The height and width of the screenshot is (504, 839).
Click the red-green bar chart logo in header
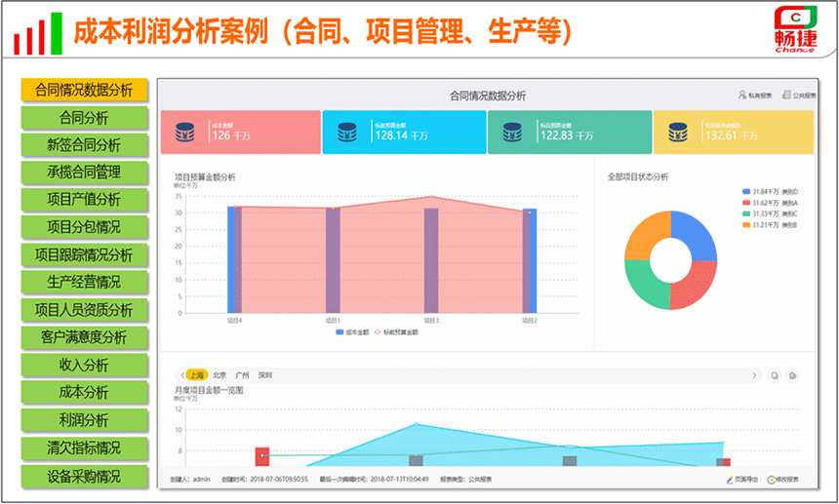pyautogui.click(x=38, y=34)
